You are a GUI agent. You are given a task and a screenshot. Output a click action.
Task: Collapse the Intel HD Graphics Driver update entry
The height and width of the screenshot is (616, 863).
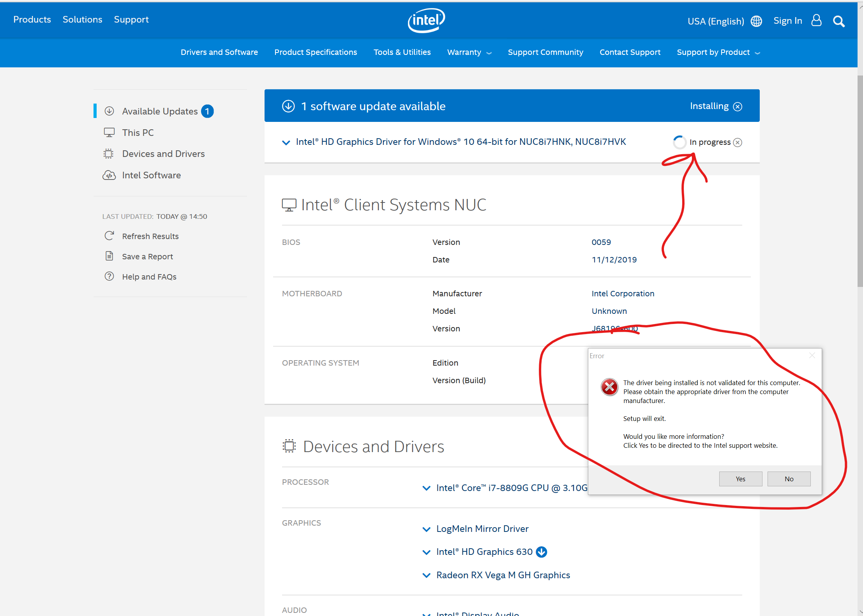click(286, 142)
